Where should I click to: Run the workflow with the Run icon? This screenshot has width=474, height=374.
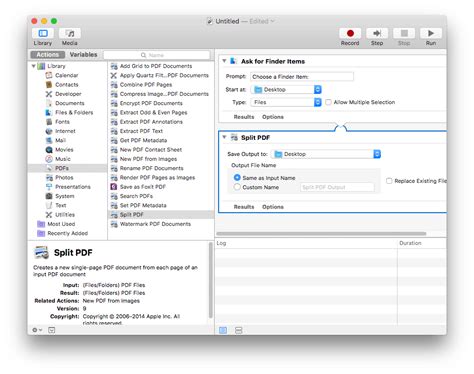[431, 33]
